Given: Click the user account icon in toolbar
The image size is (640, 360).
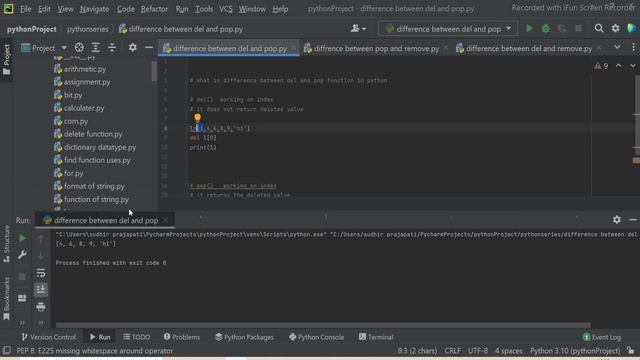Looking at the screenshot, I should tap(358, 29).
